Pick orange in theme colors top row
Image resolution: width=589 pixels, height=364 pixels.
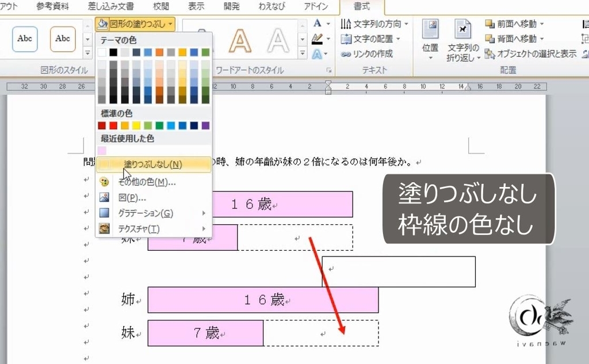pyautogui.click(x=159, y=52)
